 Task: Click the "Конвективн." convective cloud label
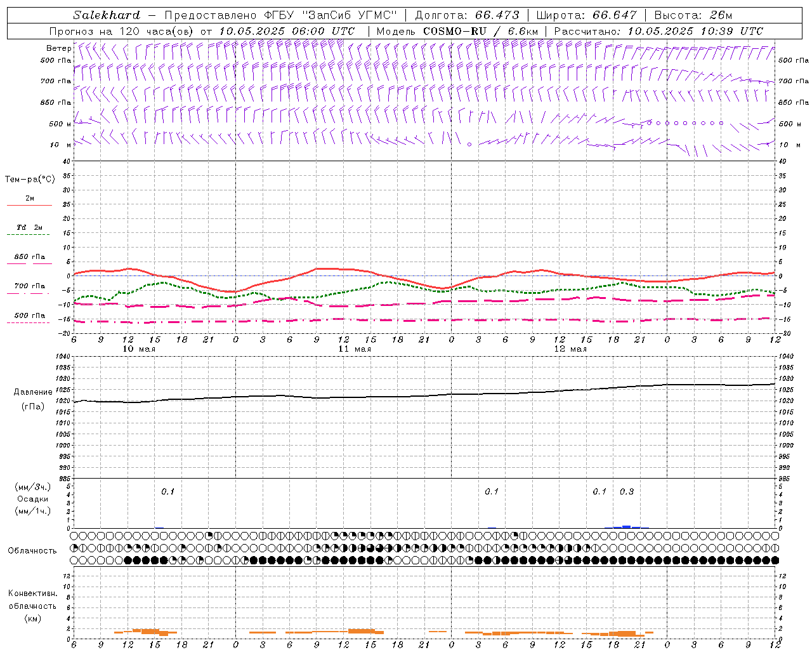[33, 594]
